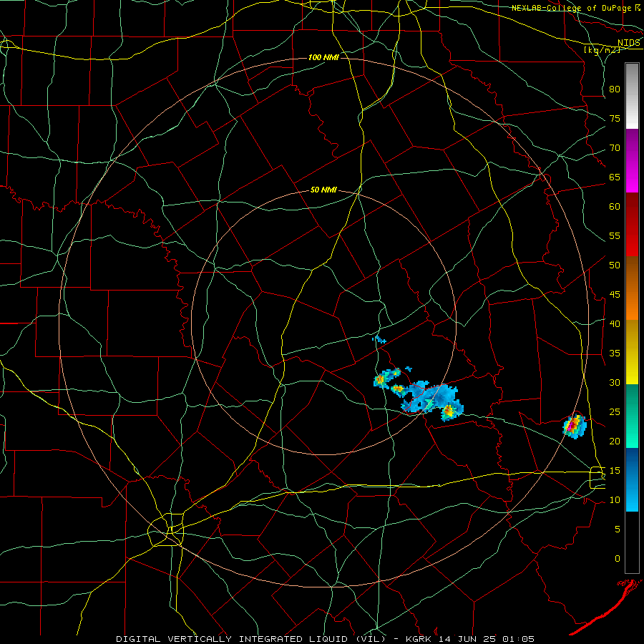
Task: Pick the gray-white segment of the color bar
Action: click(x=632, y=96)
